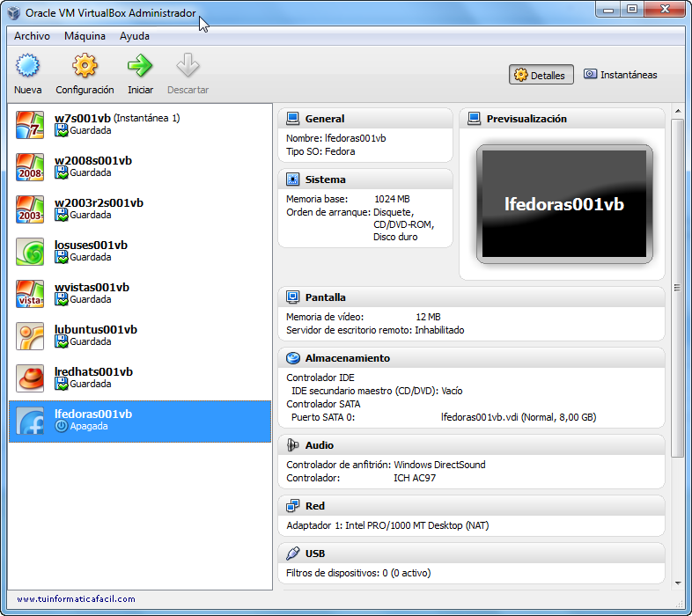Open the Red section header
The height and width of the screenshot is (616, 692).
(x=471, y=506)
